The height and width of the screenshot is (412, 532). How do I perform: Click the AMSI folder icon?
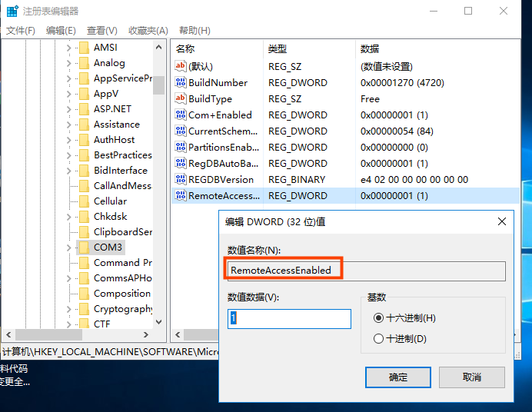pyautogui.click(x=84, y=48)
